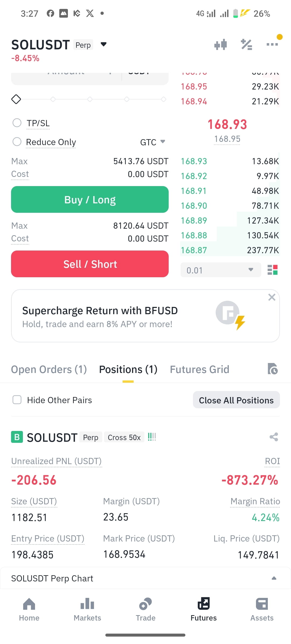
Task: Open the three-dot more options menu
Action: (x=272, y=44)
